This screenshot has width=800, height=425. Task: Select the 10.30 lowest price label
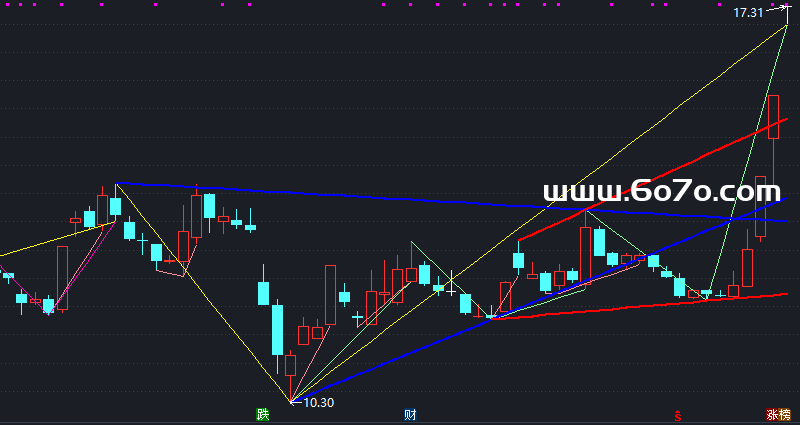pyautogui.click(x=318, y=402)
